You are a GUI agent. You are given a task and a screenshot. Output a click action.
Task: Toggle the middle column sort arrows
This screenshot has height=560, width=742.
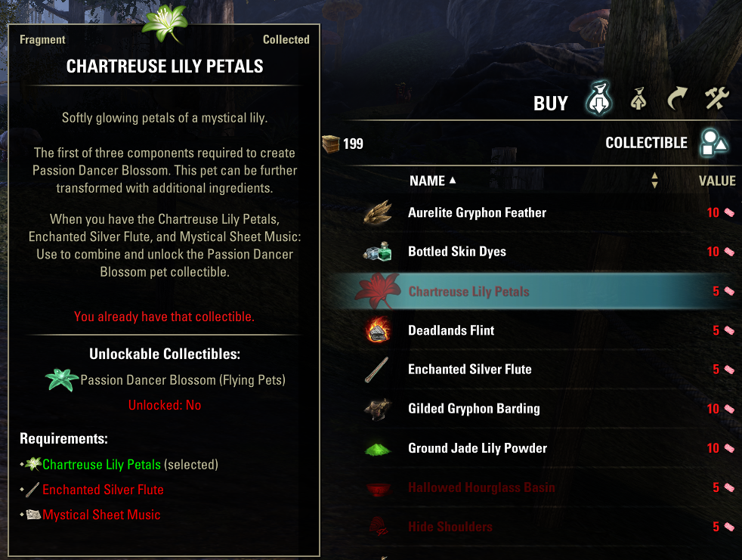(x=654, y=181)
